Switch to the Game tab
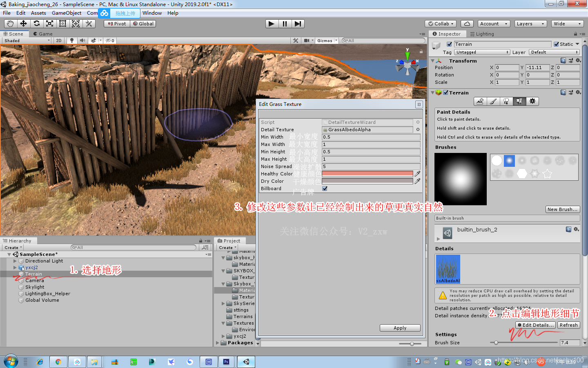The height and width of the screenshot is (368, 588). [43, 34]
